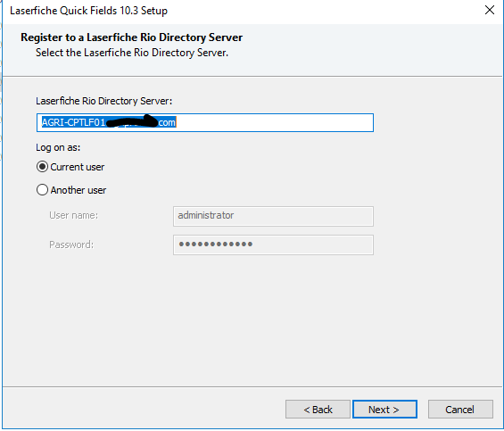Click the 'Laserfiche Quick Fields 10.3 Setup' title
Image resolution: width=504 pixels, height=431 pixels.
tap(88, 11)
